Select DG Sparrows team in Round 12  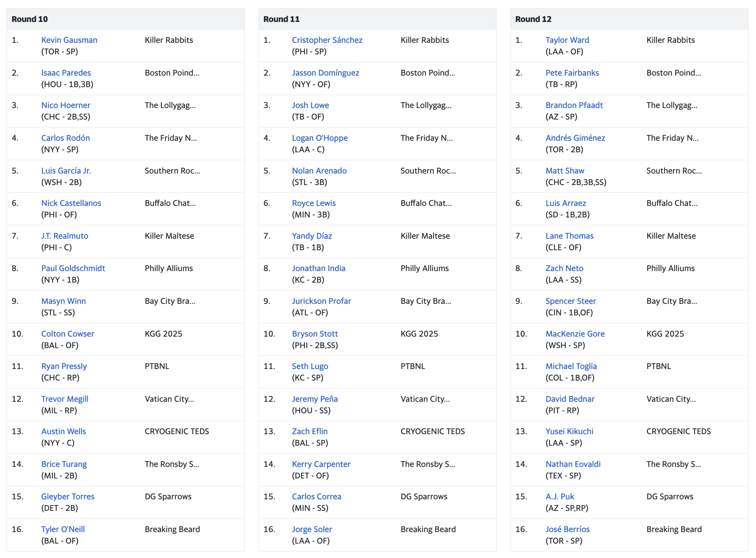(670, 496)
